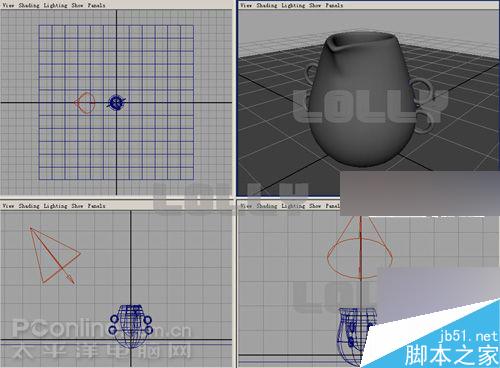Open Lighting menu in bottom-right side panel
500x368 pixels.
tap(293, 206)
